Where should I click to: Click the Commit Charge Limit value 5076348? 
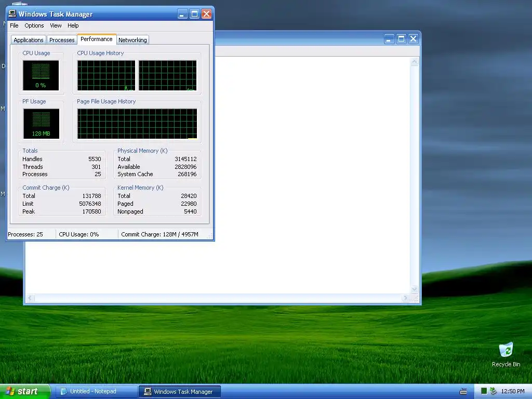[90, 204]
